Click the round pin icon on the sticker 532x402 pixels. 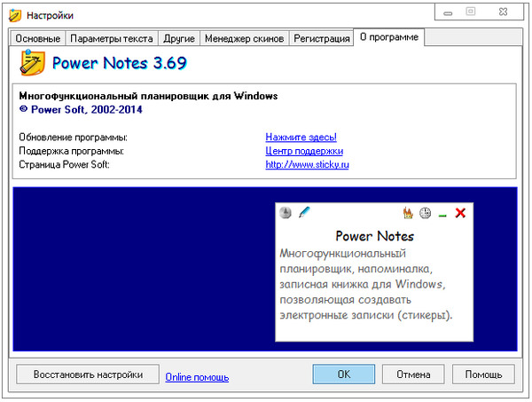[x=285, y=213]
